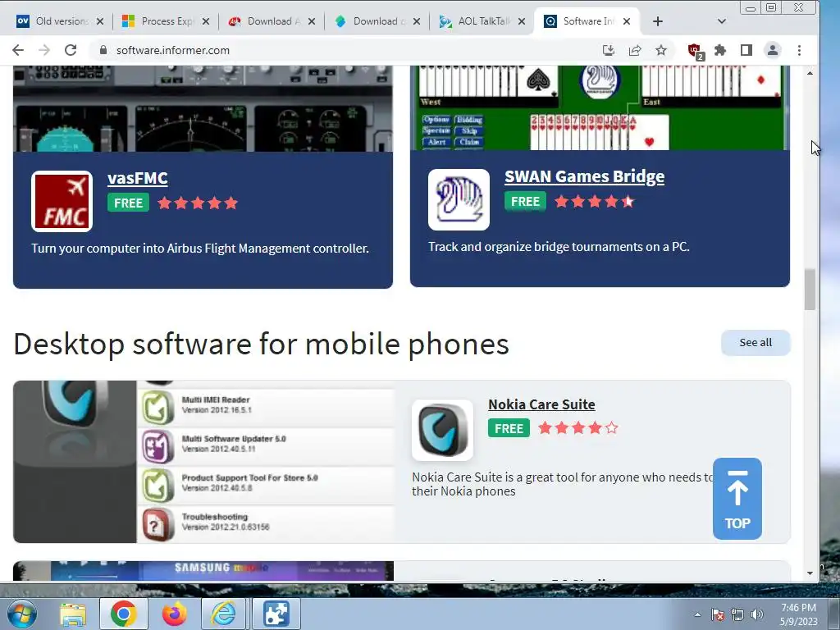
Task: Open the puzzle app on taskbar
Action: click(276, 614)
